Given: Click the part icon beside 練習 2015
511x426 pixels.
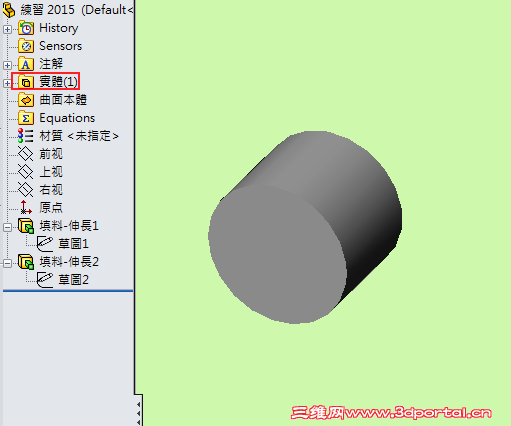Looking at the screenshot, I should 9,10.
